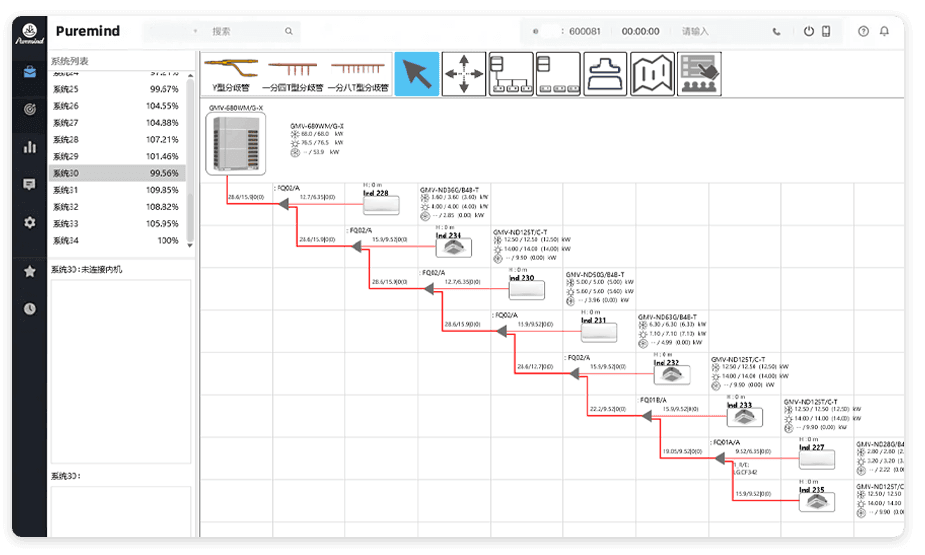Click the power icon in top bar

click(x=809, y=31)
